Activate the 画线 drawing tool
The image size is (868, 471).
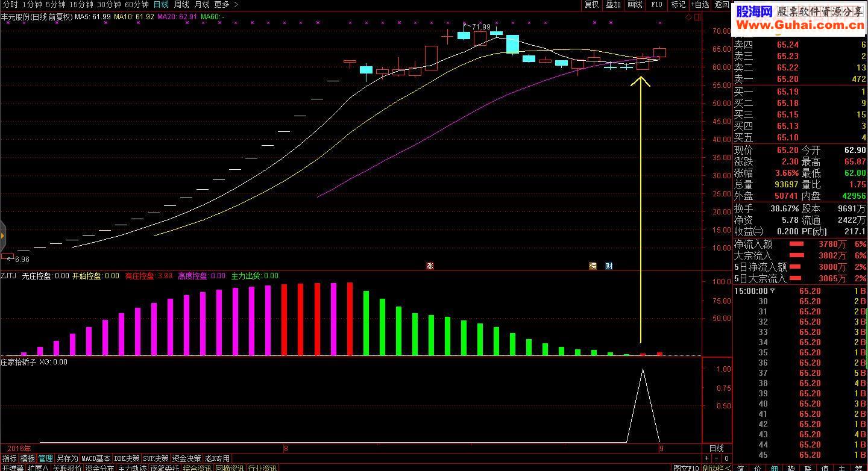[x=635, y=4]
